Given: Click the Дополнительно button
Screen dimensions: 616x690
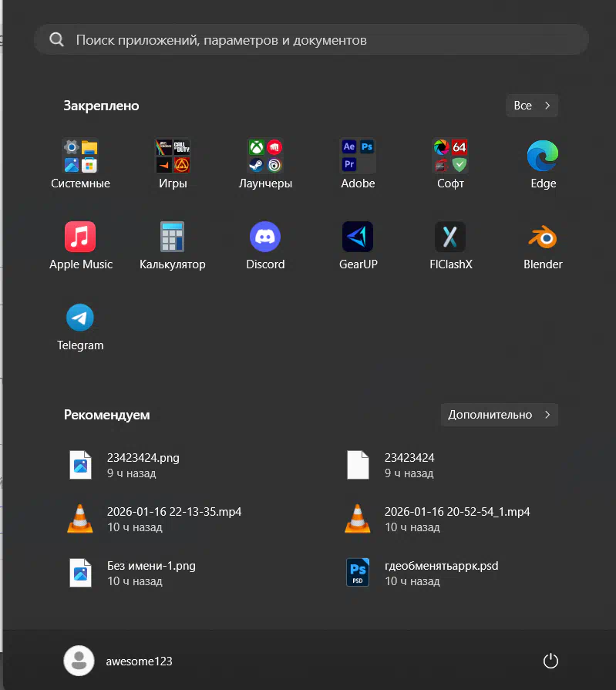Looking at the screenshot, I should coord(499,415).
